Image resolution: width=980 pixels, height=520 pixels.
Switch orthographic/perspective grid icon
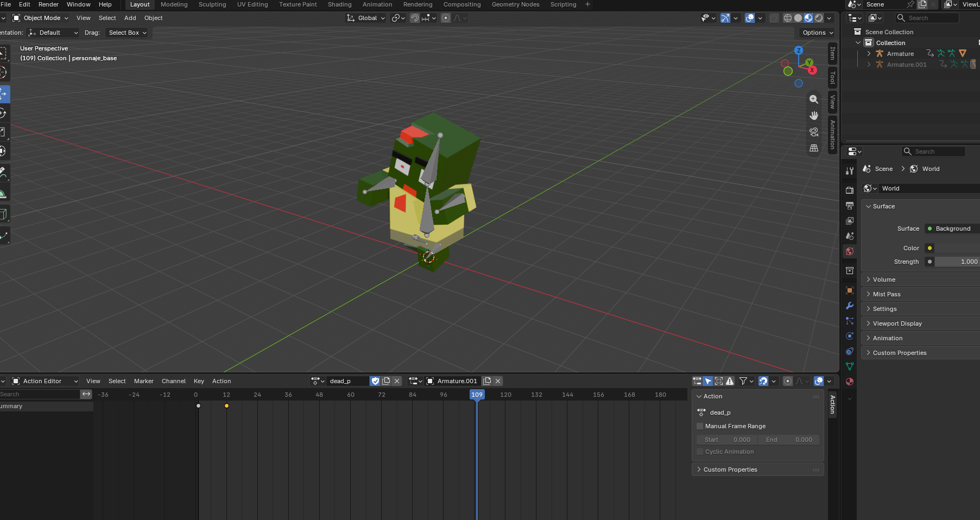[x=814, y=148]
